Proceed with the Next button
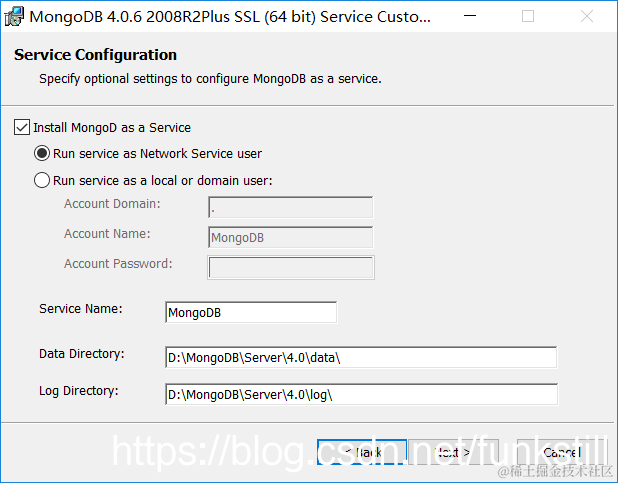Image resolution: width=618 pixels, height=483 pixels. (453, 452)
